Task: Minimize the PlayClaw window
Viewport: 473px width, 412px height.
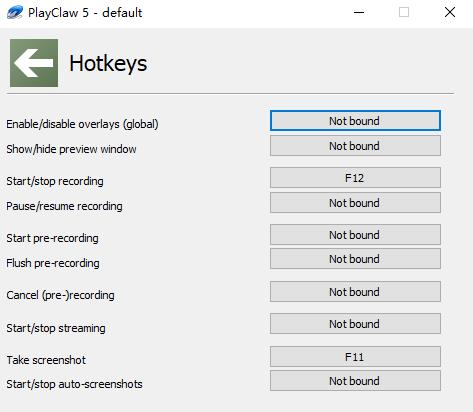Action: click(x=359, y=13)
